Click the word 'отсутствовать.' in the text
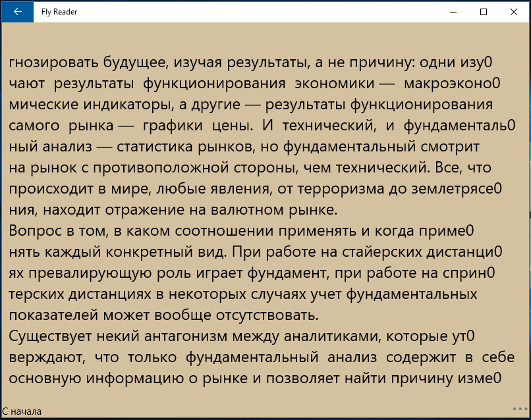Viewport: 531px width, 420px height. coord(267,315)
